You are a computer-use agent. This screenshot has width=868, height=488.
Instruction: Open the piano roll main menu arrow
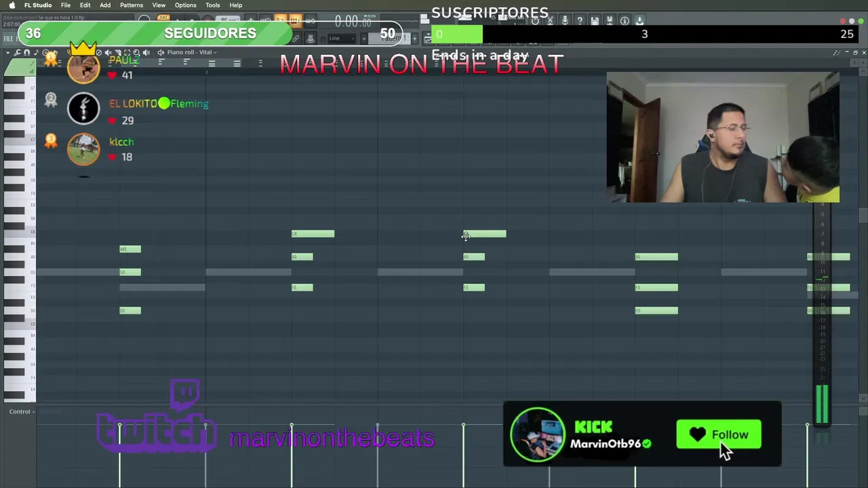pos(7,52)
